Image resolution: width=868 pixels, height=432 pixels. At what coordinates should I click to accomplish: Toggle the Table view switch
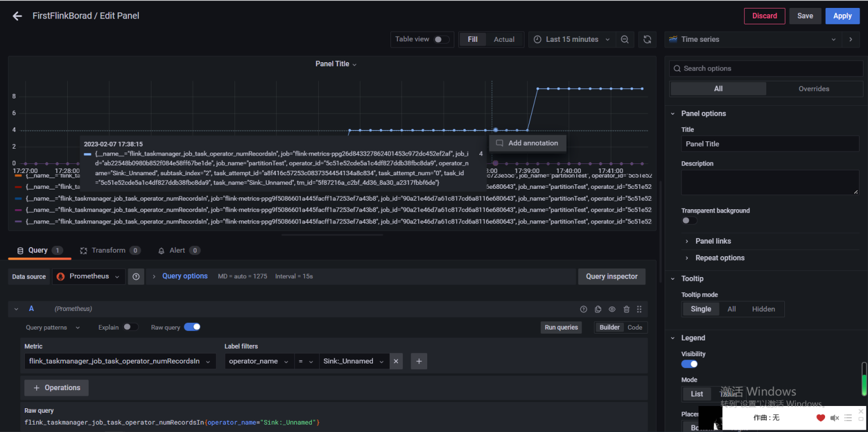(x=442, y=40)
